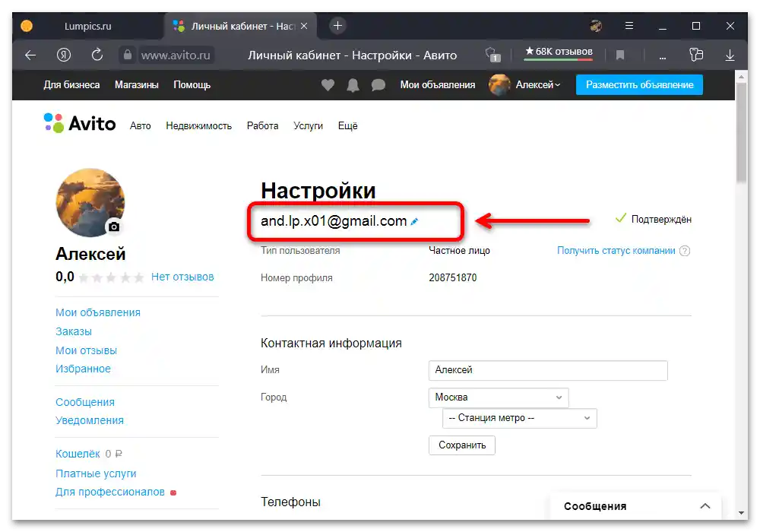Go back with the browser back arrow
The width and height of the screenshot is (760, 532).
tap(30, 55)
